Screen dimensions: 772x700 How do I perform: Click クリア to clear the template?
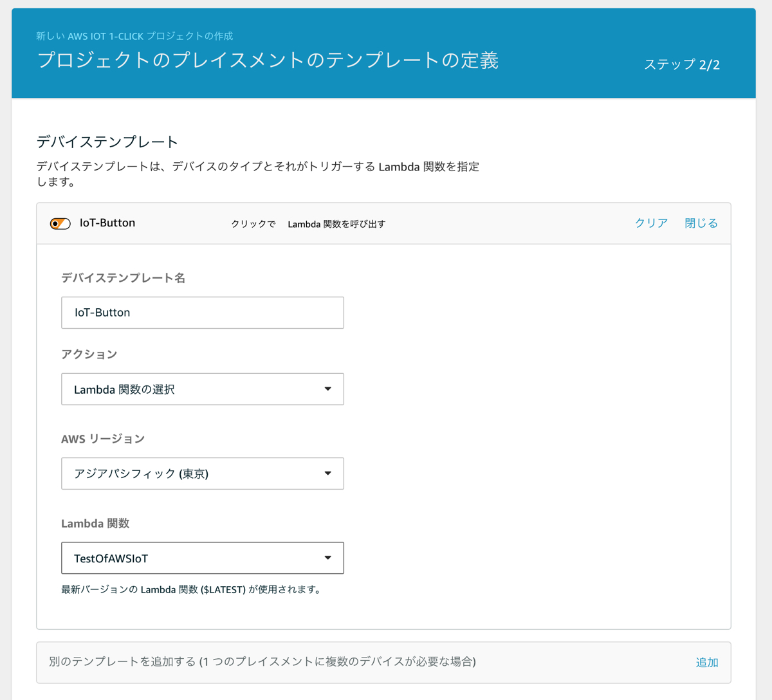pyautogui.click(x=650, y=223)
